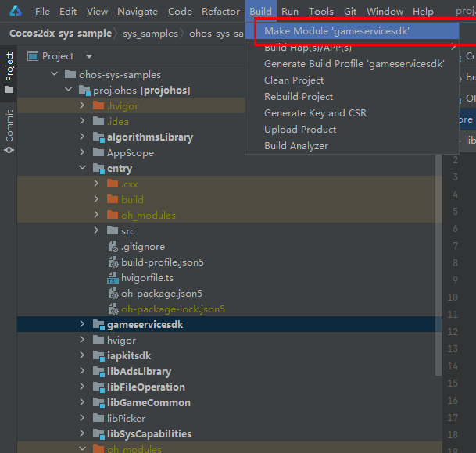Select the oh-package.json5 file icon

[x=113, y=294]
